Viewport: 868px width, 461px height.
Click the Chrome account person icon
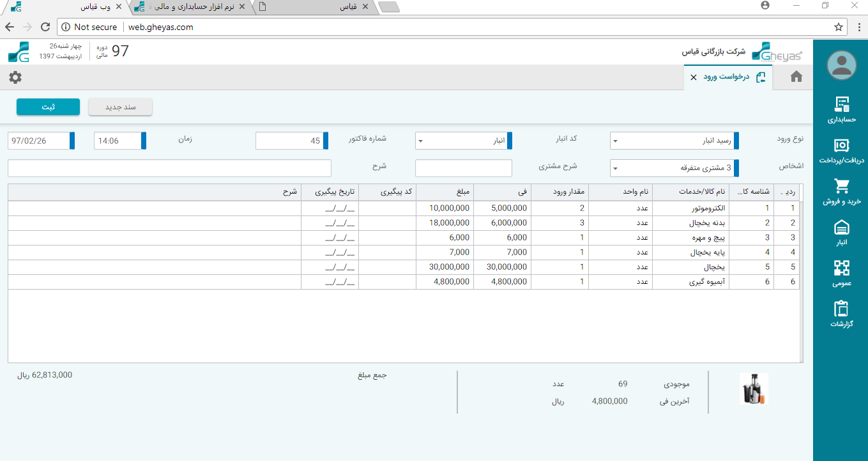point(765,5)
